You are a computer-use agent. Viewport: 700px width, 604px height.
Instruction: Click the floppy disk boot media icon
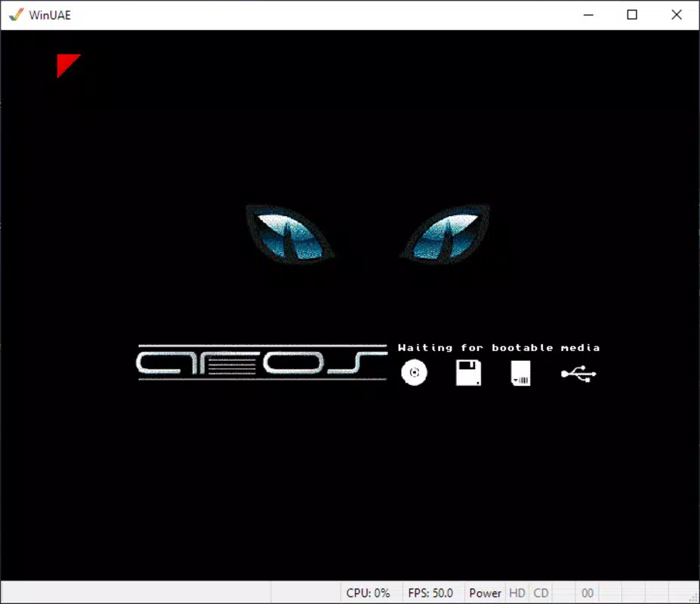[468, 373]
